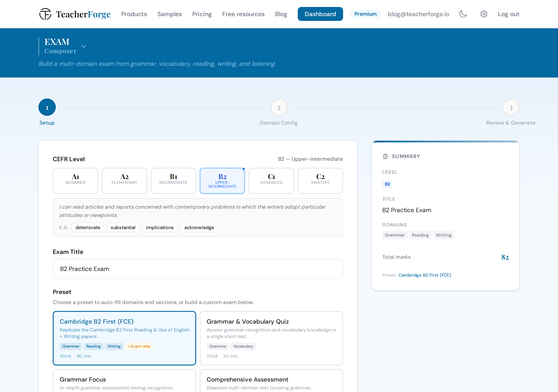Click step 1 Setup circle
The width and height of the screenshot is (558, 392).
[47, 107]
